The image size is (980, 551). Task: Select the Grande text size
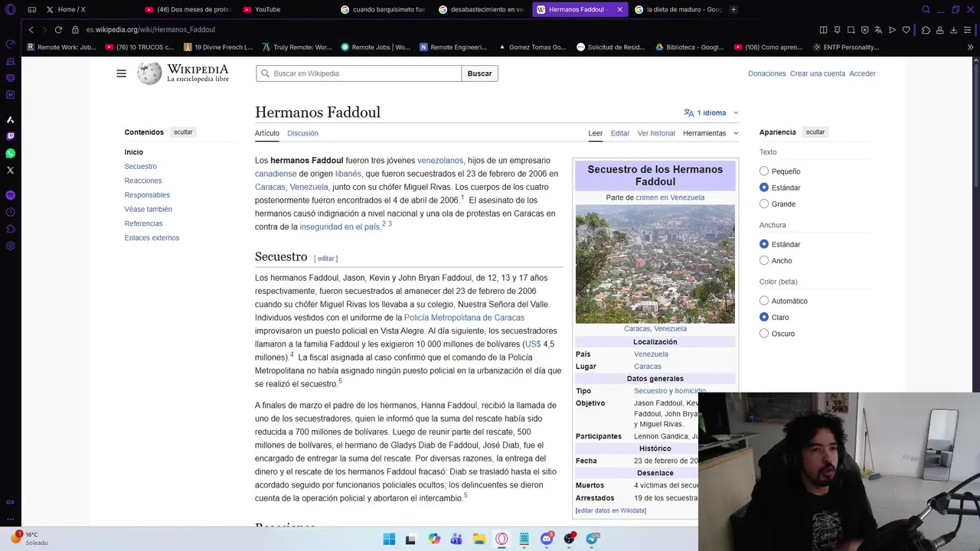pos(764,204)
